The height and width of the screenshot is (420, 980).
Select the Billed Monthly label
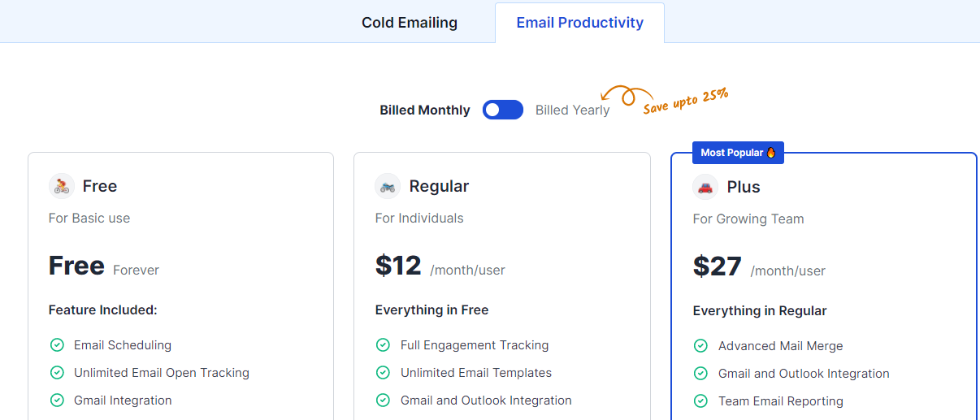(x=425, y=110)
